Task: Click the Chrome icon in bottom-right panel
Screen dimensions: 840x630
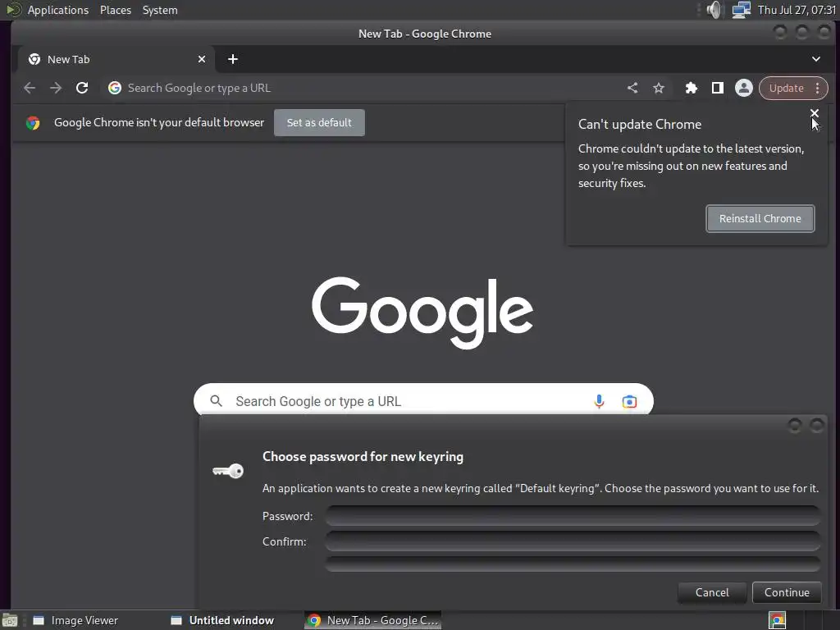Action: tap(777, 620)
